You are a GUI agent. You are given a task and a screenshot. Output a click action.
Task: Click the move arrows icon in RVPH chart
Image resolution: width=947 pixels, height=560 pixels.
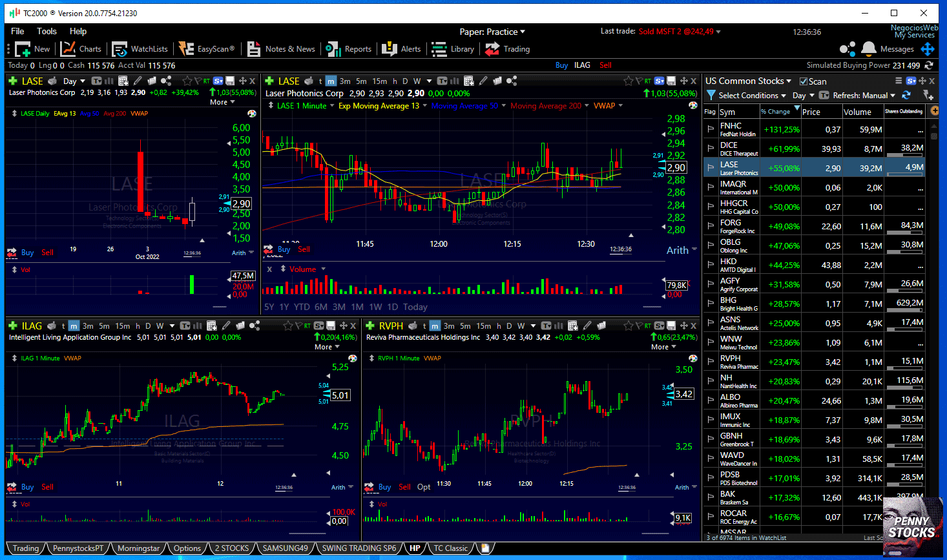click(x=683, y=326)
